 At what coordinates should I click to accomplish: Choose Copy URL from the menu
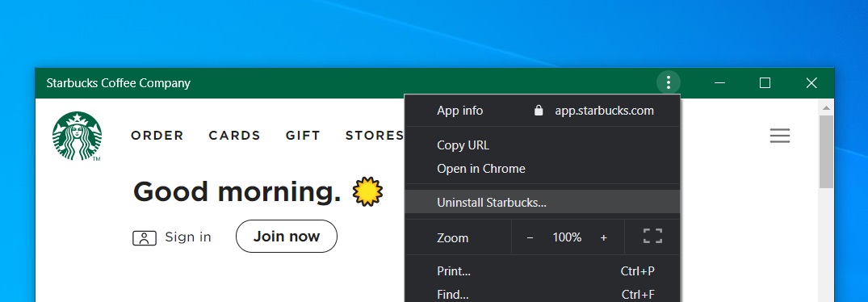543,145
